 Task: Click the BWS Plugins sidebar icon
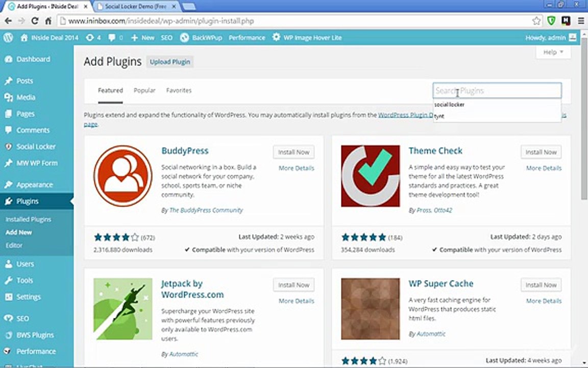coord(8,335)
